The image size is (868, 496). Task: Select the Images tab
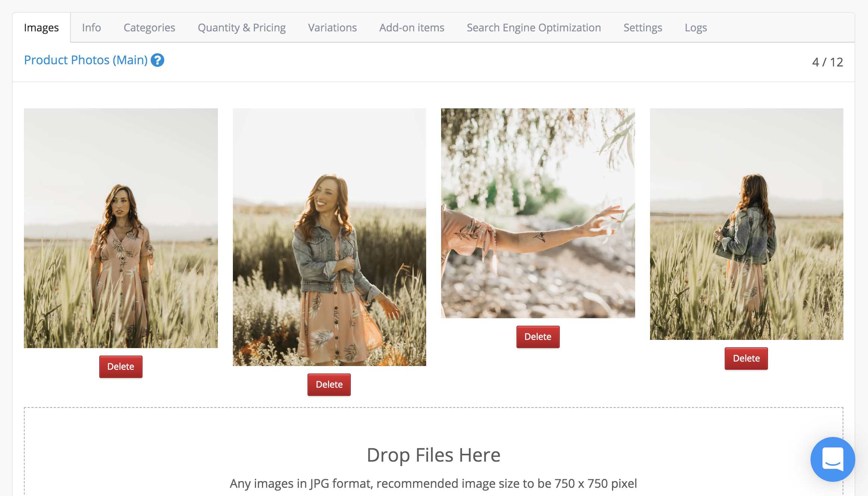coord(41,28)
